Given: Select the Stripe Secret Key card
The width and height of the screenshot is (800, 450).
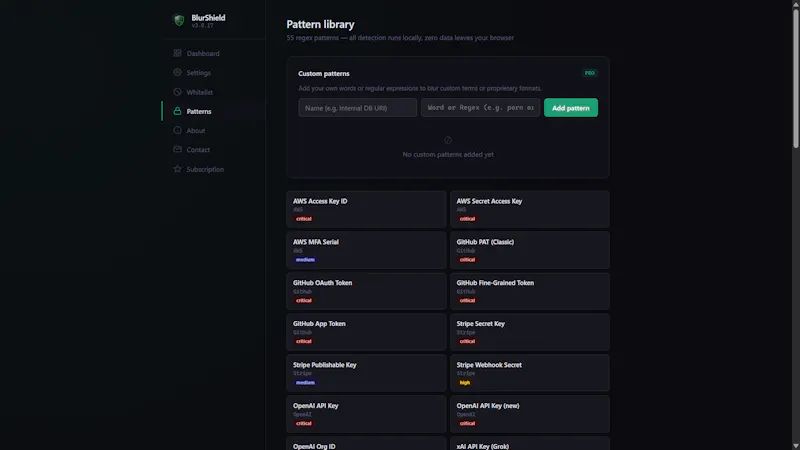Looking at the screenshot, I should coord(530,332).
